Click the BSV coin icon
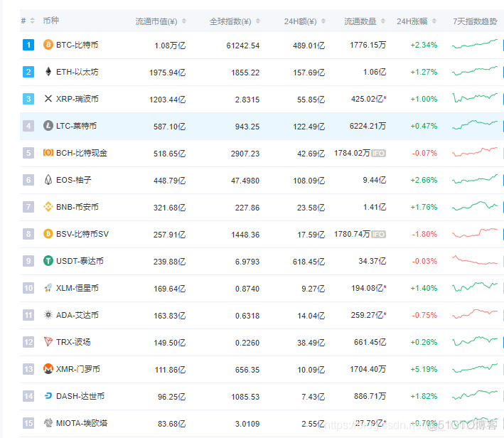Viewport: 504px width, 438px height. point(48,233)
